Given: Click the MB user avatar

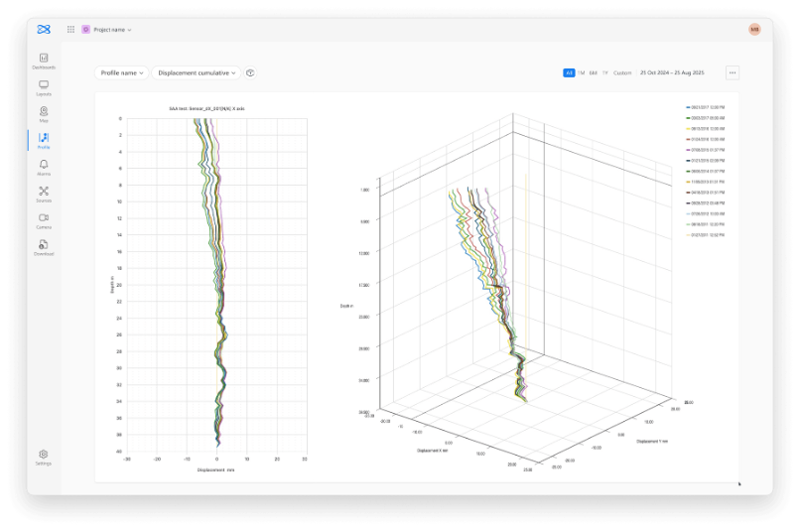Looking at the screenshot, I should pos(754,30).
